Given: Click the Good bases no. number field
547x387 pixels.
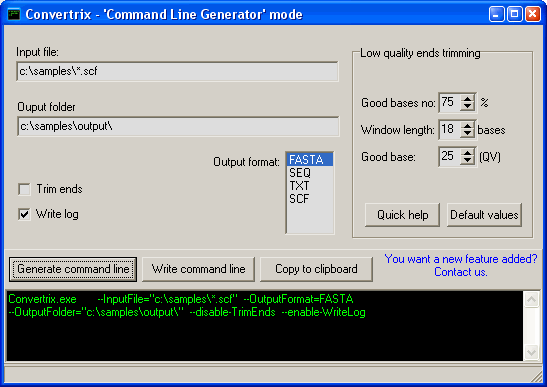Looking at the screenshot, I should (x=450, y=103).
